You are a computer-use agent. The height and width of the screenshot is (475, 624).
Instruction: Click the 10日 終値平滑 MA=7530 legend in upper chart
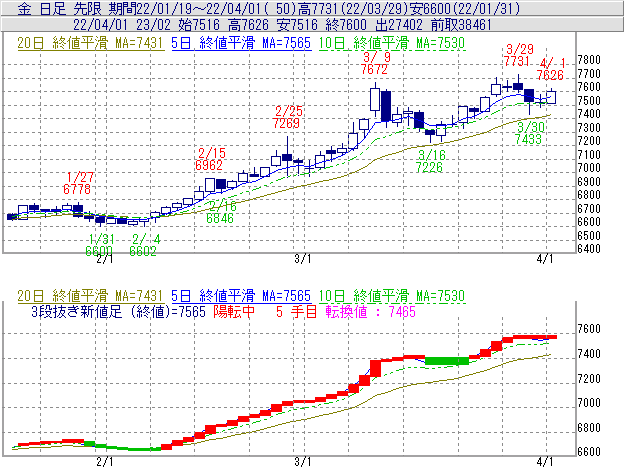tap(392, 43)
